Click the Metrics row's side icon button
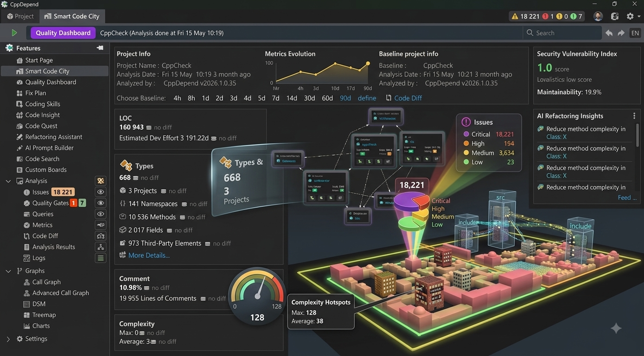The height and width of the screenshot is (356, 644). (x=101, y=225)
